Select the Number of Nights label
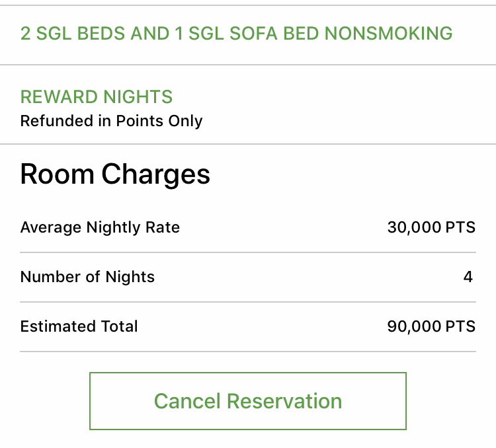496x448 pixels. [x=87, y=277]
